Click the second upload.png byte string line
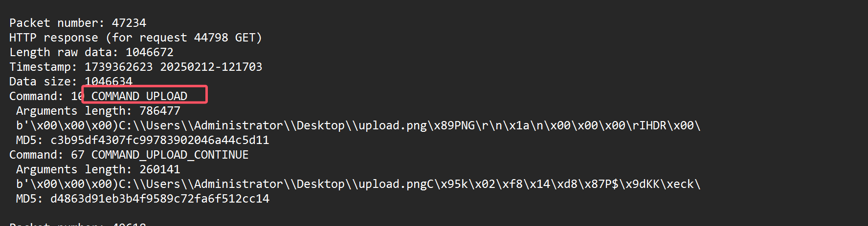 (358, 184)
